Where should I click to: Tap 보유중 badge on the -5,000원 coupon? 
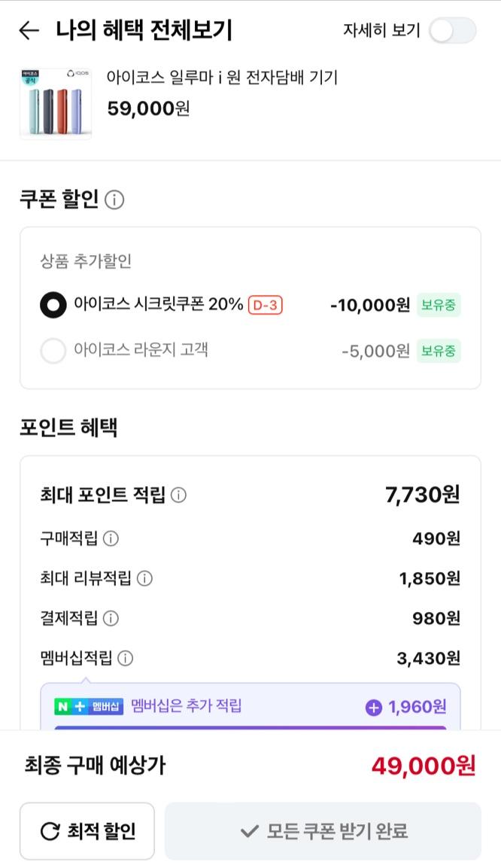tap(439, 351)
